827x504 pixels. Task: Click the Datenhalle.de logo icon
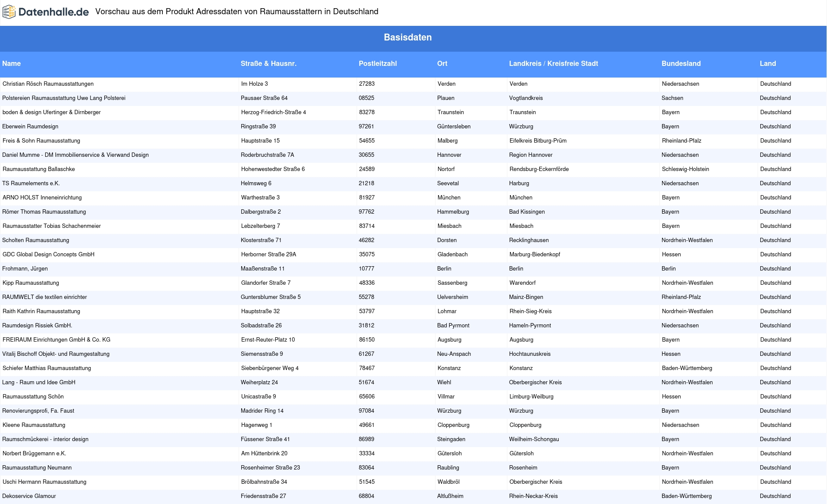point(9,12)
